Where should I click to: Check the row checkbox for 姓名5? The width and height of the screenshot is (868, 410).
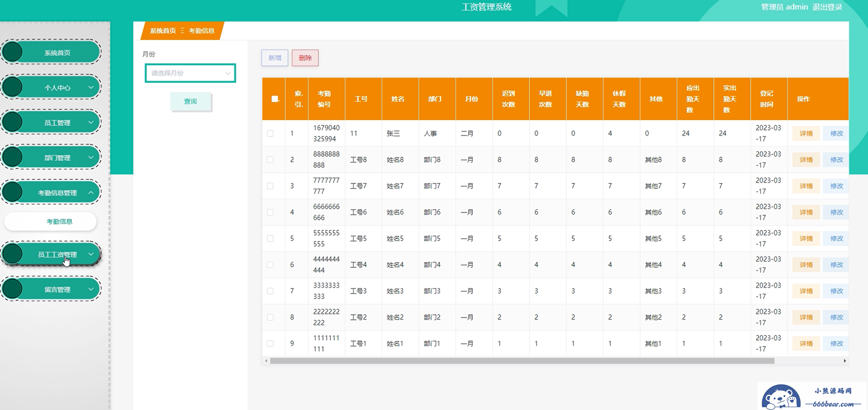270,238
